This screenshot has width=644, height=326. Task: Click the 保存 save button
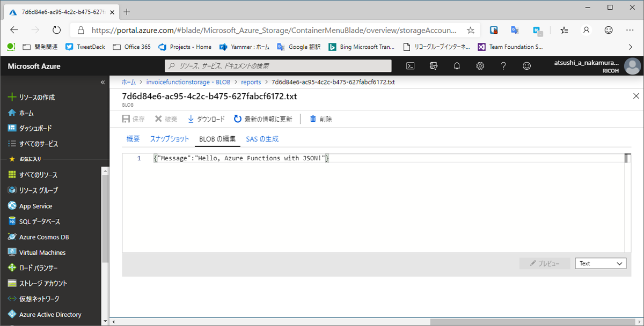134,119
